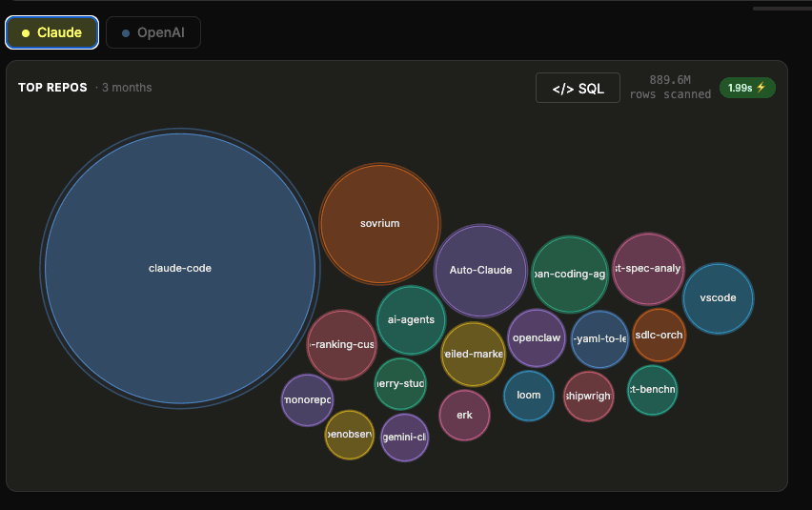Click the green cherry-studio bubble
The width and height of the screenshot is (812, 510).
pyautogui.click(x=400, y=384)
